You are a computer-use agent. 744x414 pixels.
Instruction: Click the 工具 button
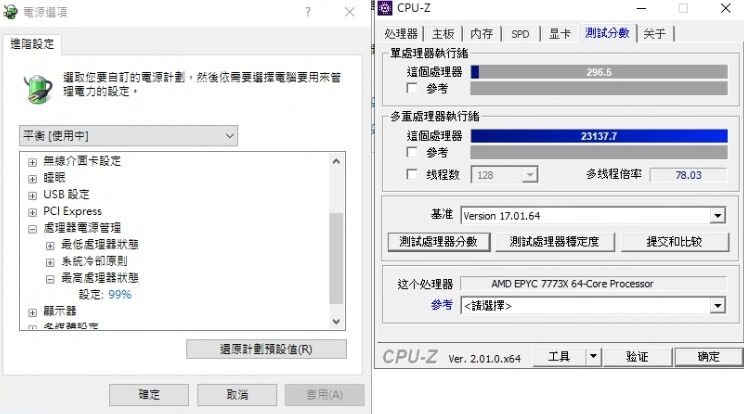coord(559,357)
